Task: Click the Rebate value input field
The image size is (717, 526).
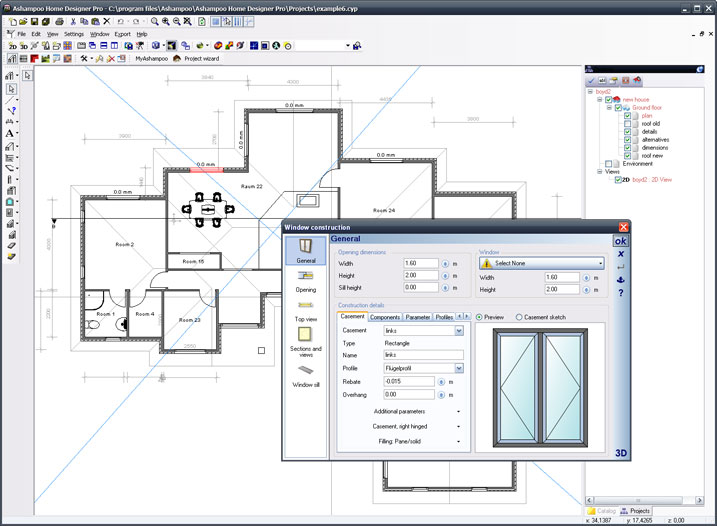Action: [x=408, y=381]
